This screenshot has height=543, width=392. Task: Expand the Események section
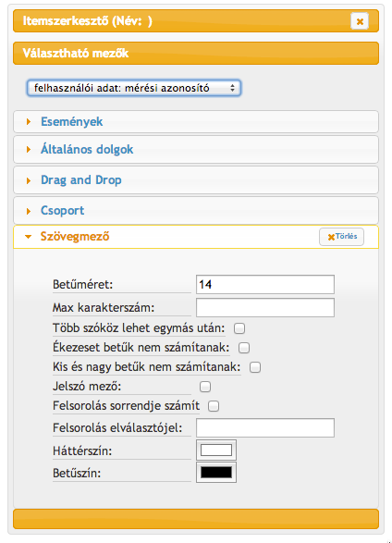tap(196, 121)
